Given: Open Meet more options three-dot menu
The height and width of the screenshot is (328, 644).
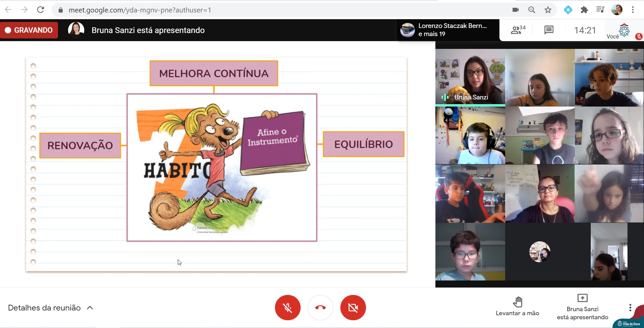Looking at the screenshot, I should (630, 307).
